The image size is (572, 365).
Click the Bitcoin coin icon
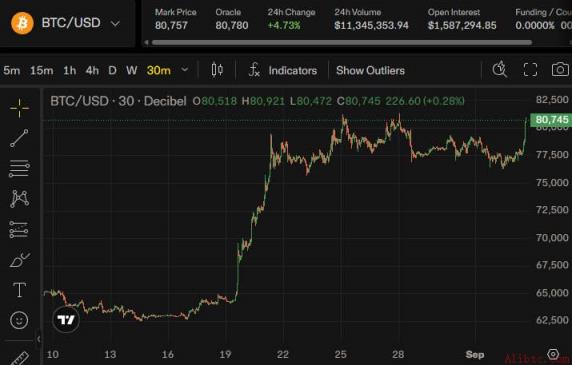(x=22, y=23)
